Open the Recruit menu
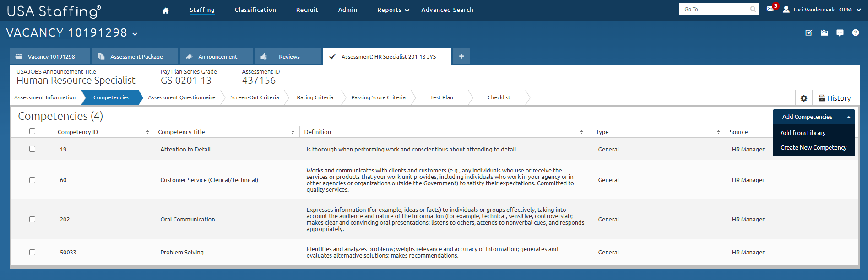The width and height of the screenshot is (868, 280). coord(307,10)
